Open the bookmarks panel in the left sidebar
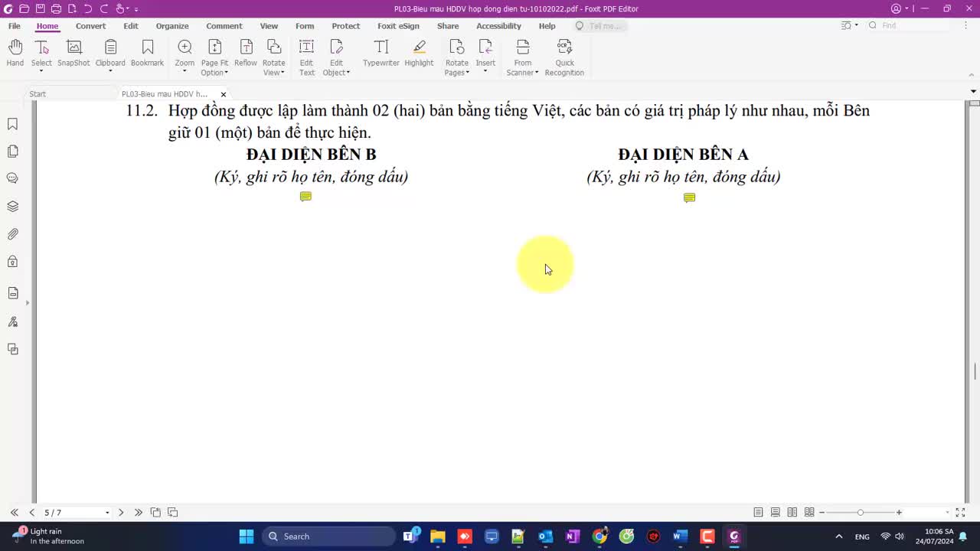The width and height of the screenshot is (980, 551). [x=13, y=124]
